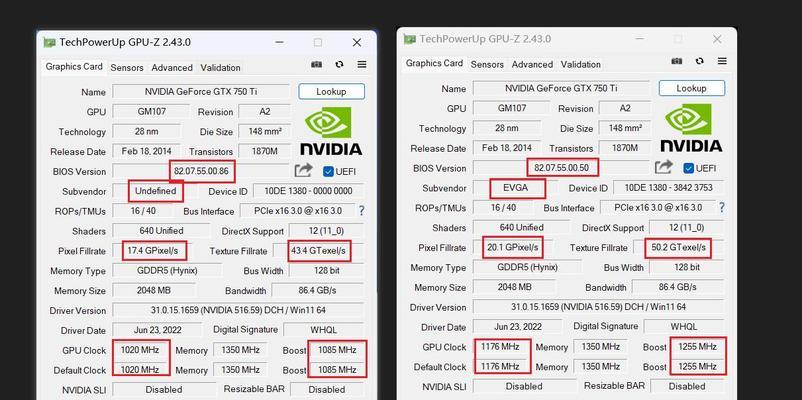Click Name field in left window
This screenshot has height=400, width=802.
[x=201, y=92]
